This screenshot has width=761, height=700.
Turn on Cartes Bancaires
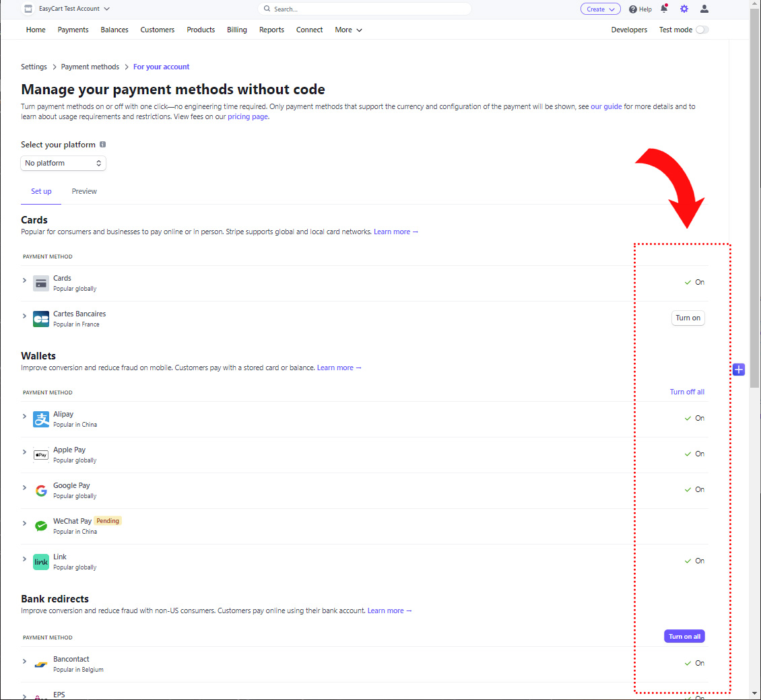(688, 318)
